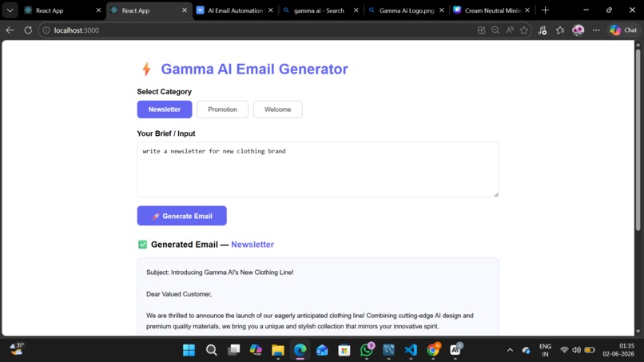Image resolution: width=644 pixels, height=362 pixels.
Task: Select the Newsletter category
Action: tap(165, 109)
